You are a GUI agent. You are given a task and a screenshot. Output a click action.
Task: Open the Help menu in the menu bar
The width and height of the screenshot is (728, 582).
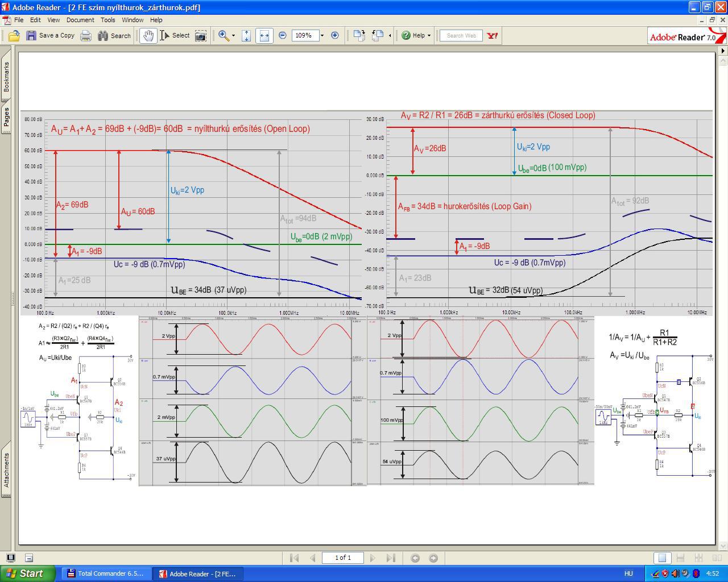click(156, 20)
